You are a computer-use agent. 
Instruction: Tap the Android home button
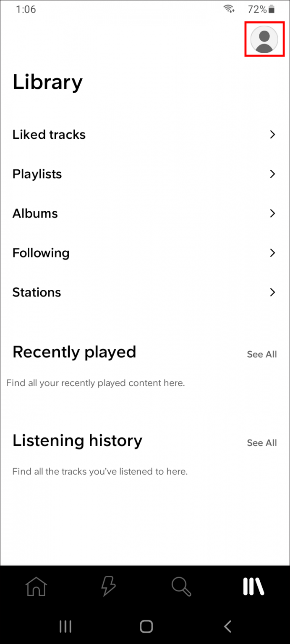click(x=146, y=626)
